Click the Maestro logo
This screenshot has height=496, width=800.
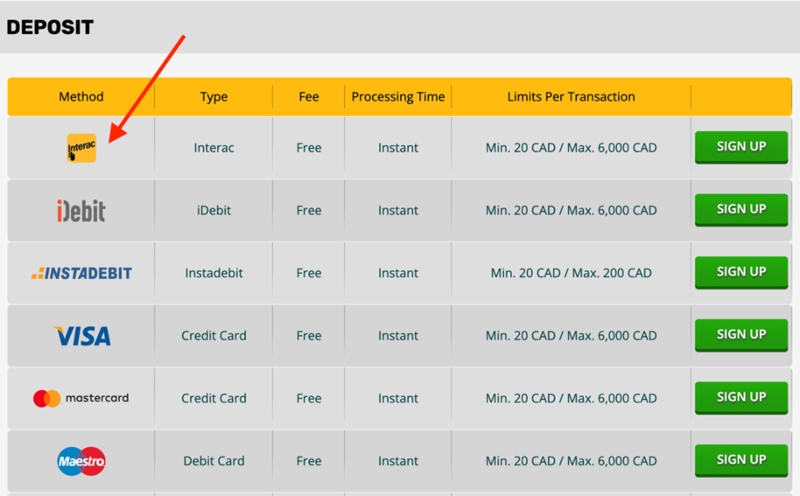[x=82, y=461]
